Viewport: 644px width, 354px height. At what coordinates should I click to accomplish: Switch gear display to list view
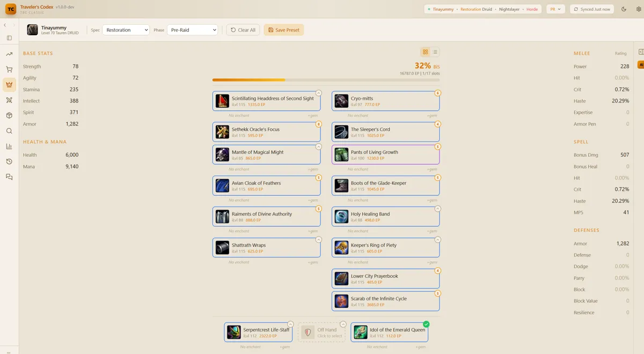point(435,51)
